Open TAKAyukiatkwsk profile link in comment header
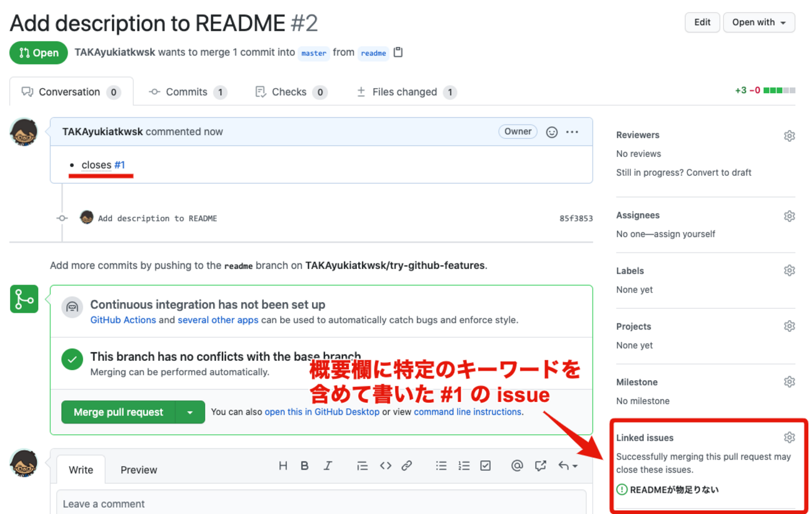The width and height of the screenshot is (812, 514). pos(103,132)
